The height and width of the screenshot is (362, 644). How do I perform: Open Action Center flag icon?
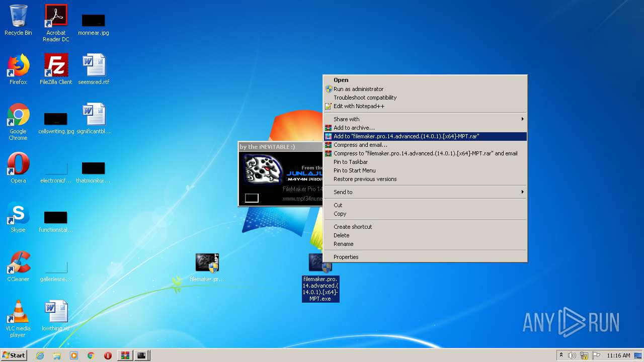(x=596, y=355)
